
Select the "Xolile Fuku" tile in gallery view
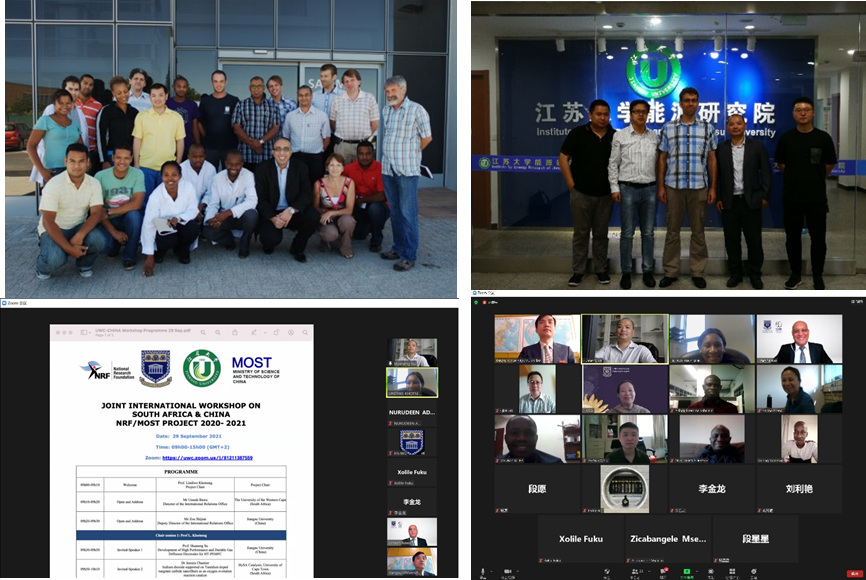(x=580, y=539)
